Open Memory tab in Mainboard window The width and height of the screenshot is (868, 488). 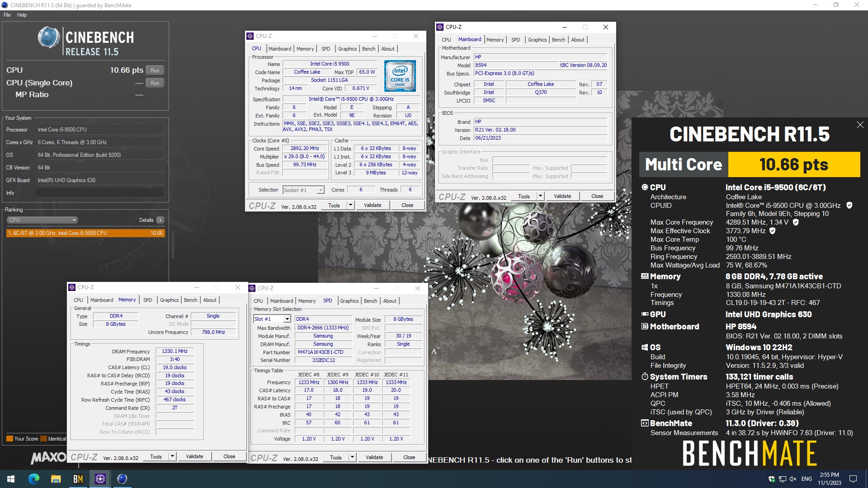pos(495,40)
